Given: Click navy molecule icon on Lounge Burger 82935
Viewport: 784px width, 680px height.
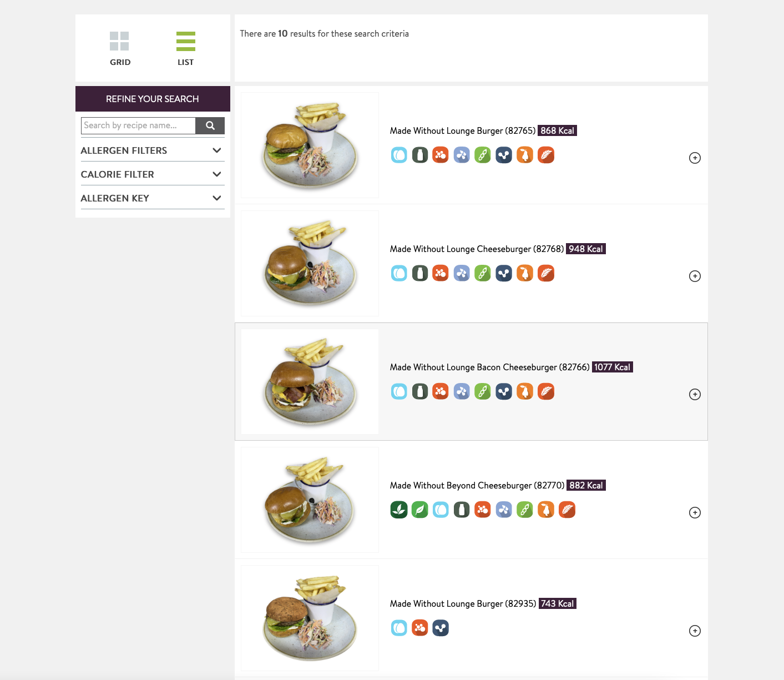Looking at the screenshot, I should pos(441,628).
